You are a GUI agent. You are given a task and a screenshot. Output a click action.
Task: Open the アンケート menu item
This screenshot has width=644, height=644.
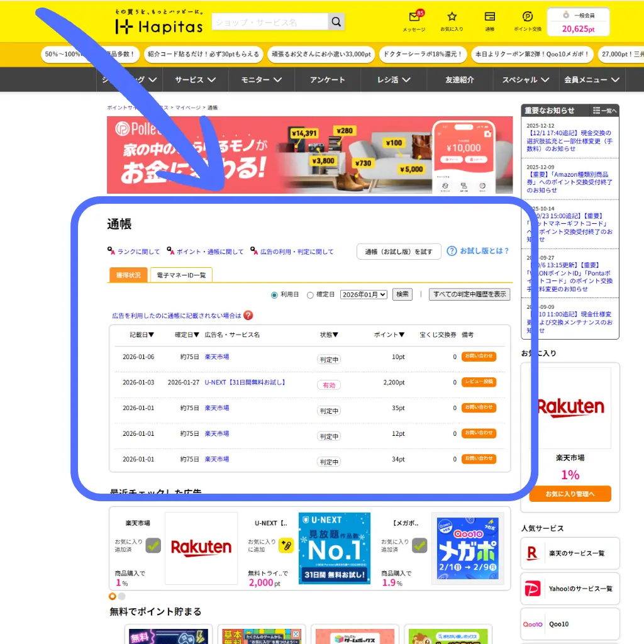pos(326,80)
